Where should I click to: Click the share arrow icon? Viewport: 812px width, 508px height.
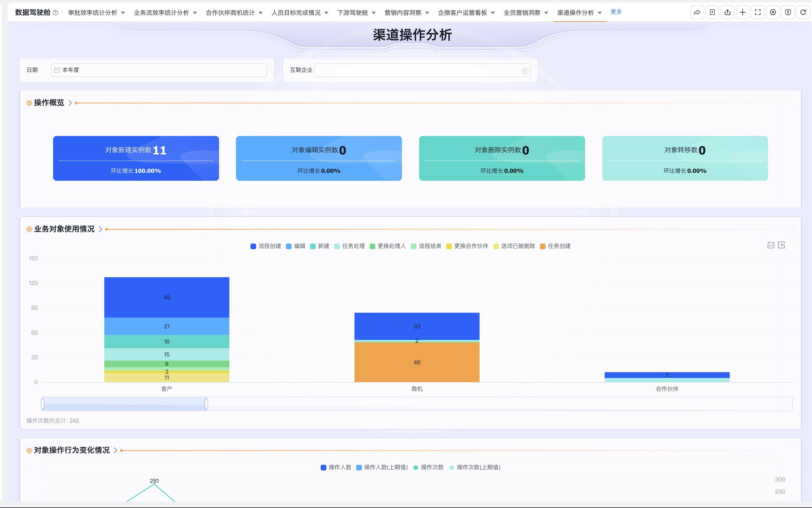(697, 12)
